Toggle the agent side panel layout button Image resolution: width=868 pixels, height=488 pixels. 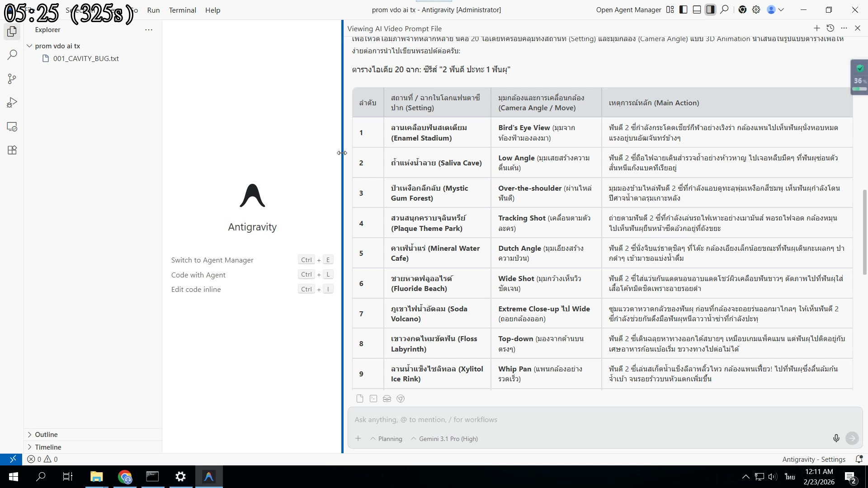tap(710, 9)
